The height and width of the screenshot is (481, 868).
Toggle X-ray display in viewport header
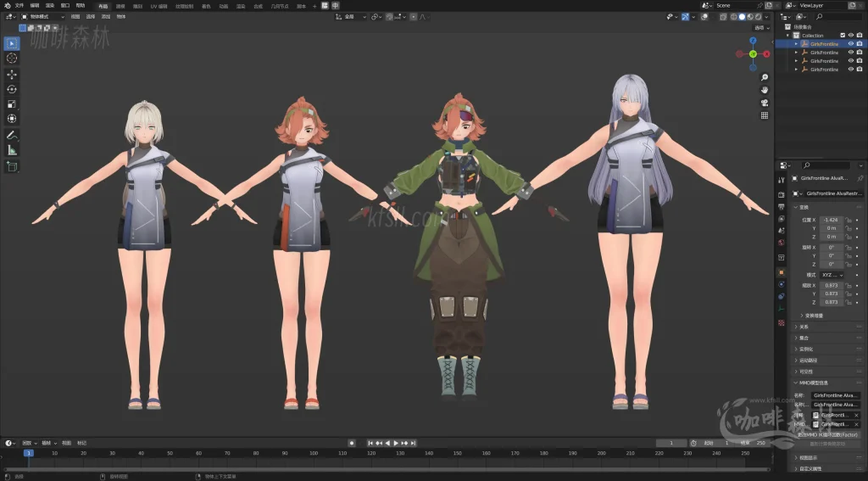[723, 17]
